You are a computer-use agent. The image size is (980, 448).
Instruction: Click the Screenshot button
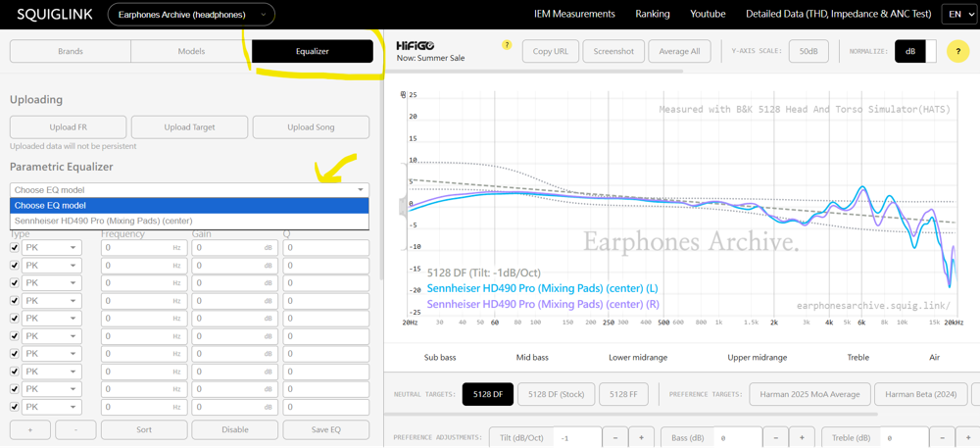[613, 51]
